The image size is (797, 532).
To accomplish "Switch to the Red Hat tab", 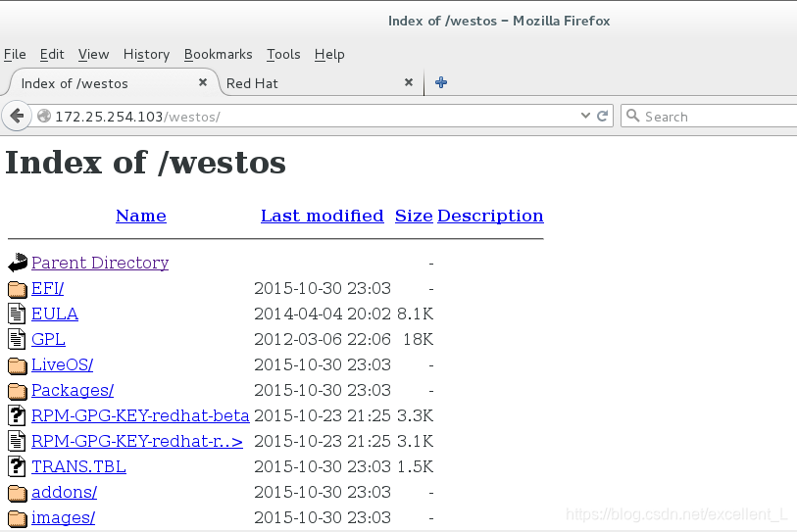I will [x=321, y=83].
